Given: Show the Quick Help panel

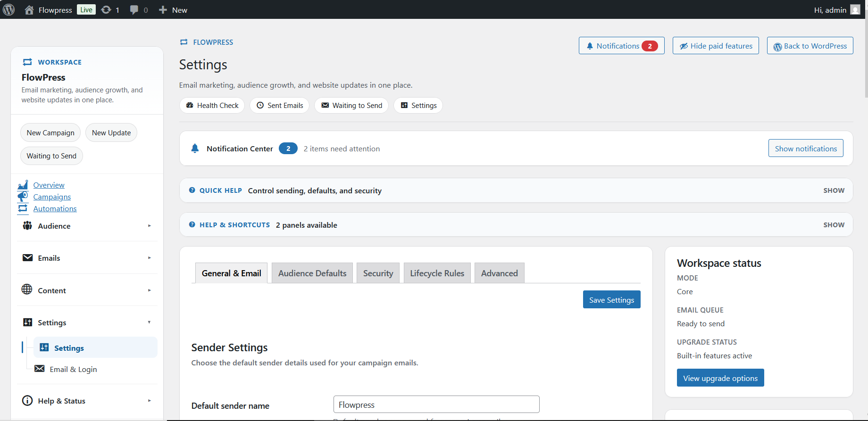Looking at the screenshot, I should 834,190.
